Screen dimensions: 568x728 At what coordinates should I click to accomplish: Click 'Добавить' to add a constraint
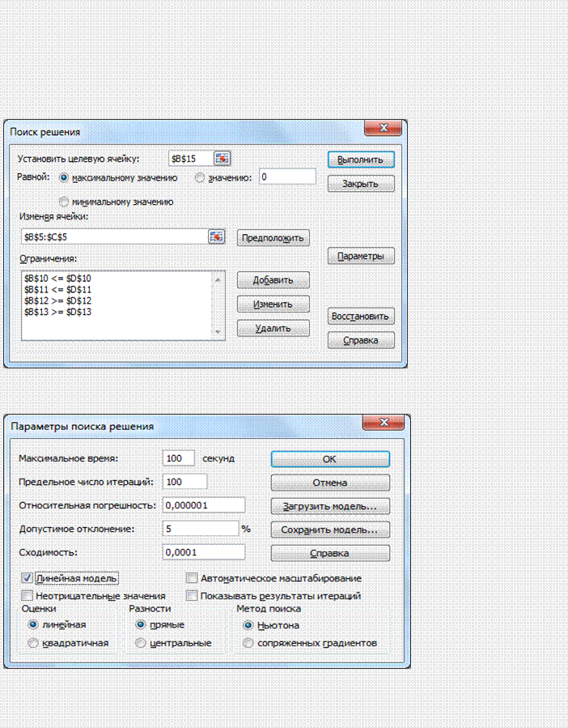[273, 280]
